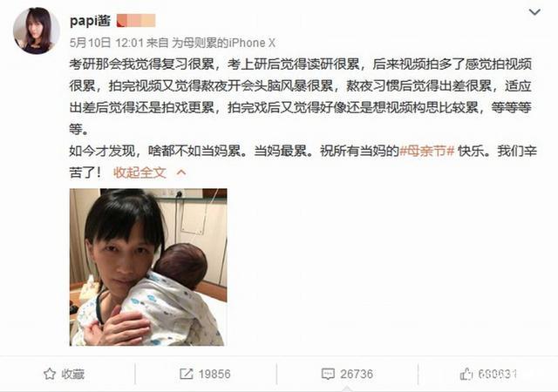
Task: Click the membership badge beside papi酱
Action: tap(136, 20)
